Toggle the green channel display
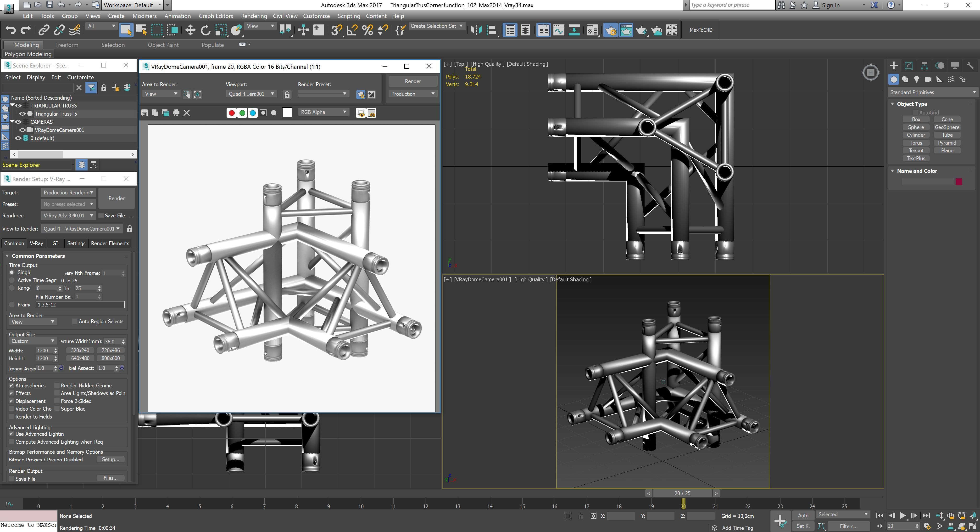 click(x=242, y=113)
